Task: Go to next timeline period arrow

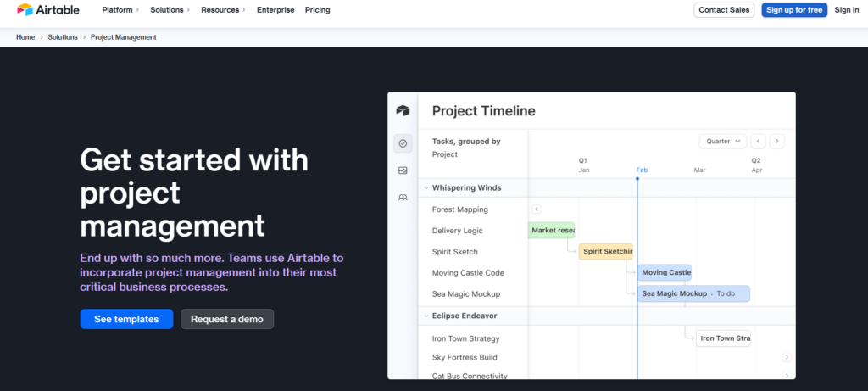Action: [776, 142]
